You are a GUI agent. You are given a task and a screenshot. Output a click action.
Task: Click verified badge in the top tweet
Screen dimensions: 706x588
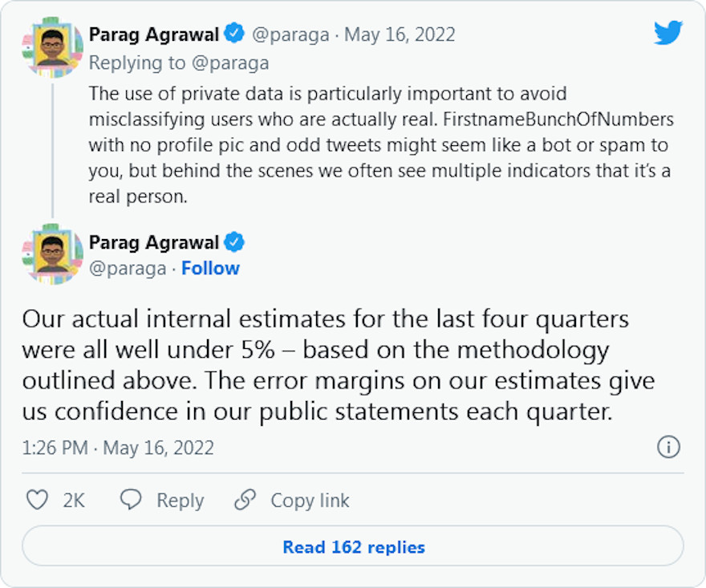pyautogui.click(x=234, y=34)
